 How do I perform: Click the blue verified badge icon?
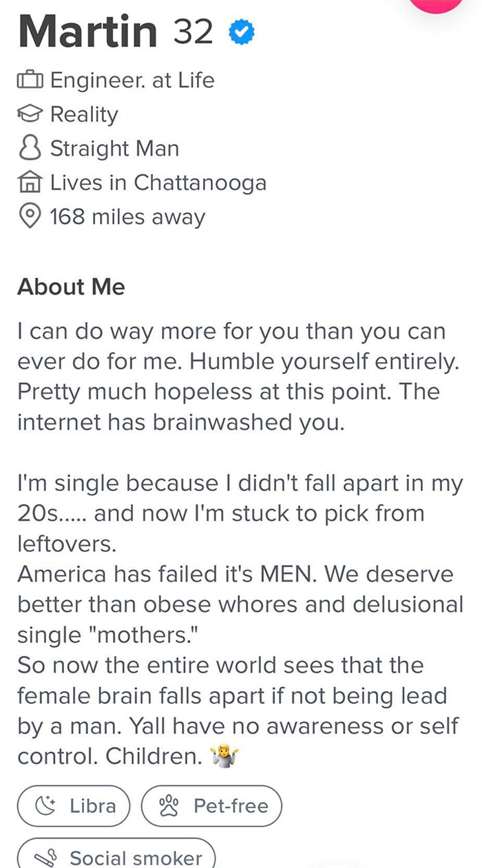(x=240, y=31)
